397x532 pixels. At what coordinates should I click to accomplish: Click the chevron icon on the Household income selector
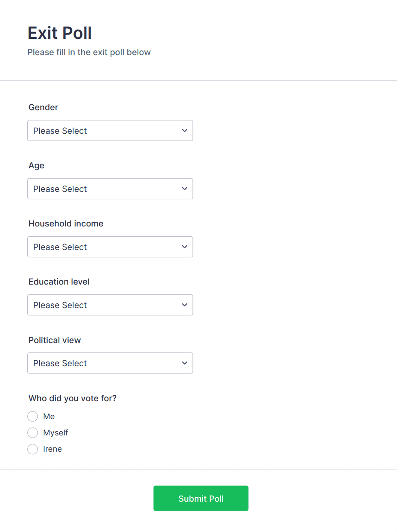(184, 247)
